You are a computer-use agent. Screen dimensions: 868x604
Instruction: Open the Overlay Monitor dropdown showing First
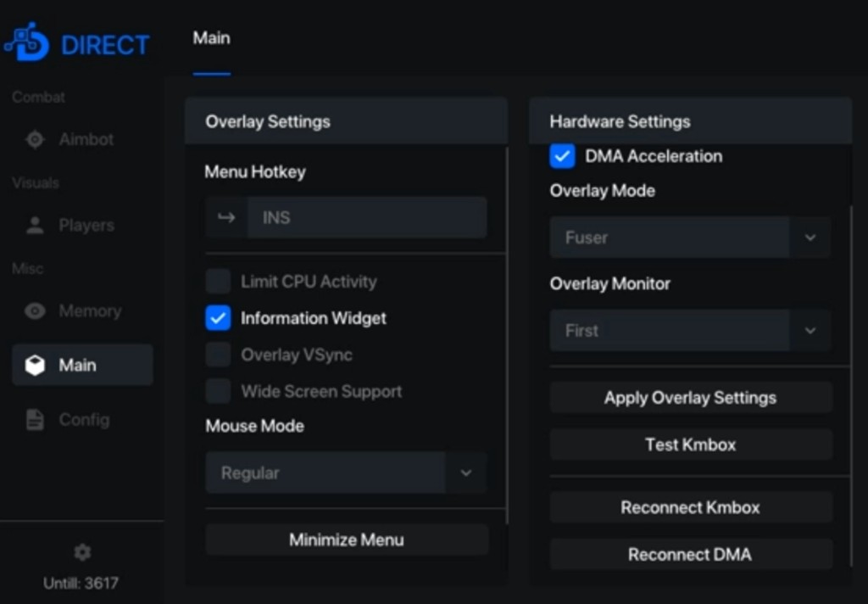[x=810, y=331]
